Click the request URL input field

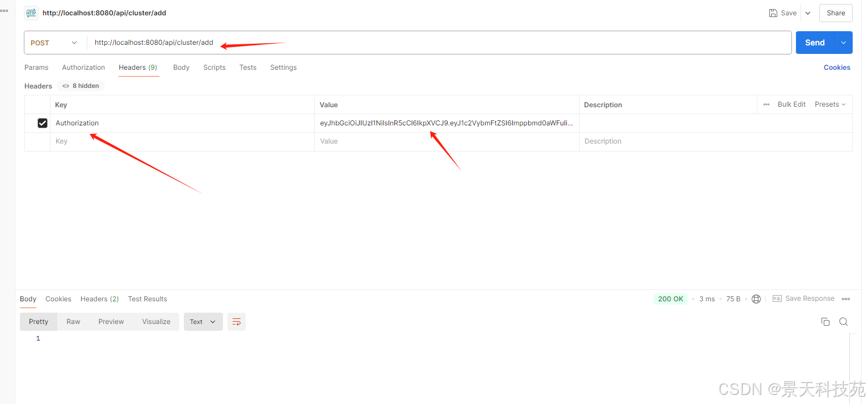pos(437,43)
